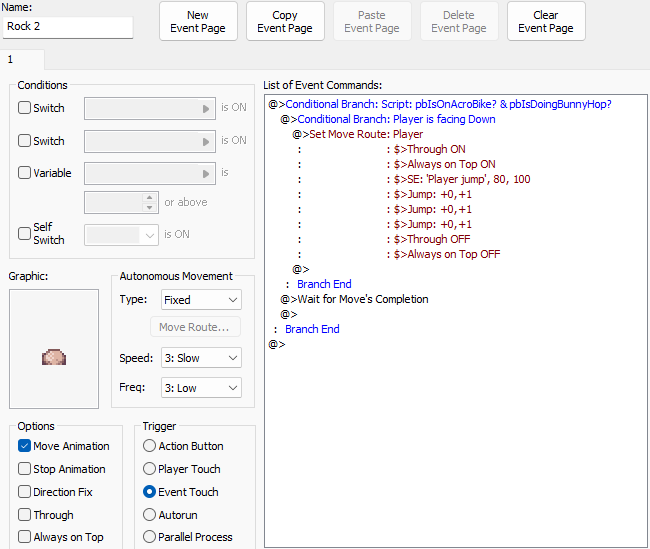The width and height of the screenshot is (650, 549).
Task: Select the outer 'Branch End' line
Action: pos(312,329)
